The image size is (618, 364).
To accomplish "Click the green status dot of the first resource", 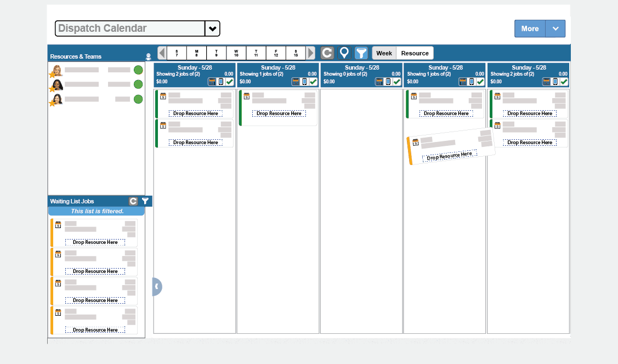I will [138, 70].
